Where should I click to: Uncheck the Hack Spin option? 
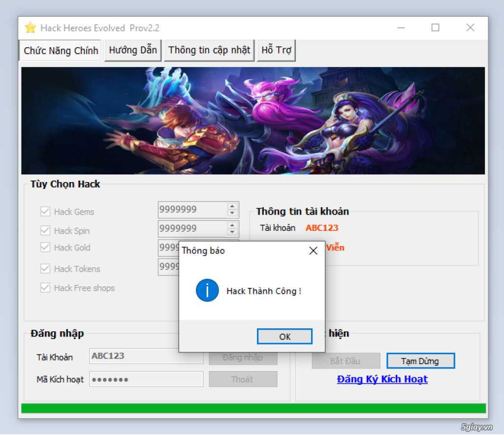click(x=45, y=230)
